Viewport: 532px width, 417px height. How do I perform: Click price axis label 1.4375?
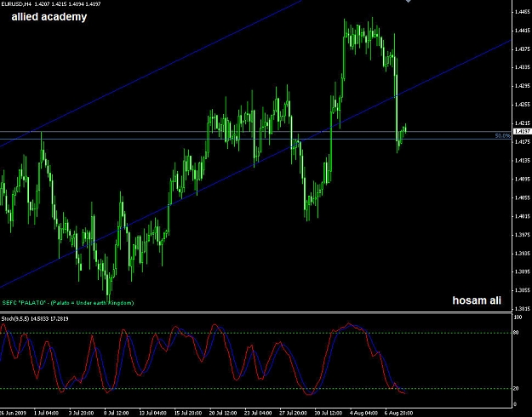(523, 49)
